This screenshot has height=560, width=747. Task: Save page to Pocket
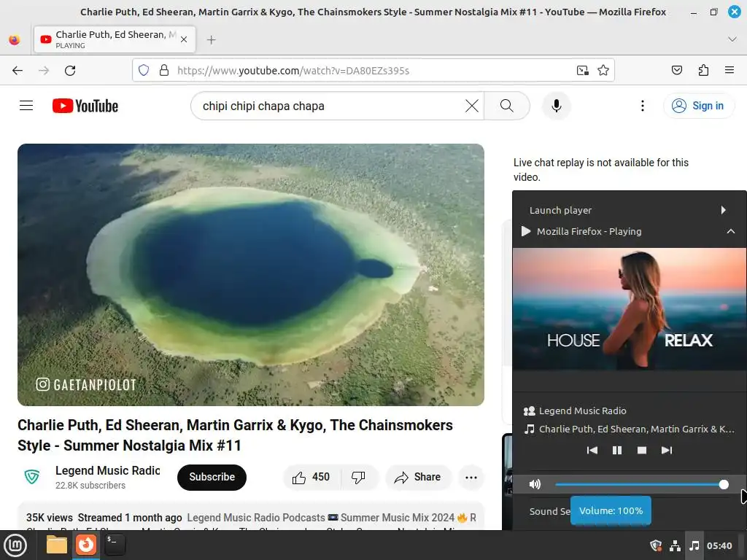pos(676,71)
